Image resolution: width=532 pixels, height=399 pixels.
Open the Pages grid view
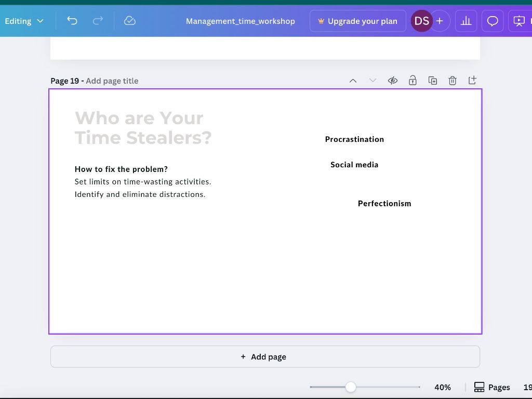(x=492, y=387)
